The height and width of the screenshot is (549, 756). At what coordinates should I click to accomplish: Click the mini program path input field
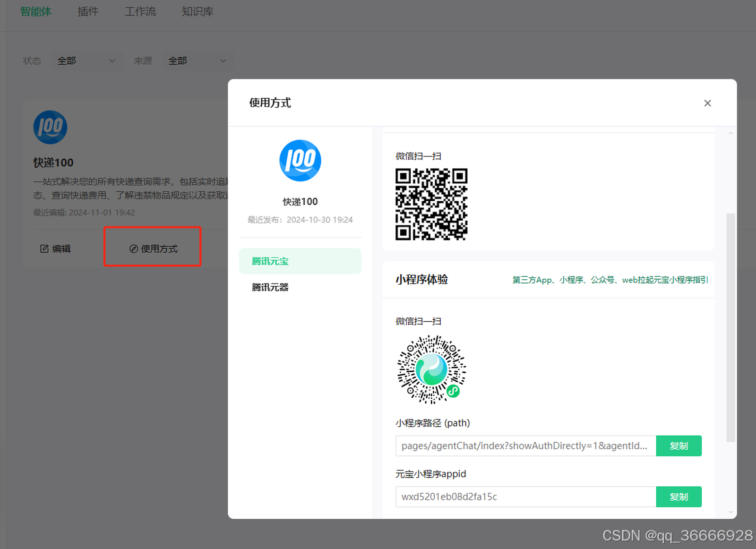click(x=525, y=446)
